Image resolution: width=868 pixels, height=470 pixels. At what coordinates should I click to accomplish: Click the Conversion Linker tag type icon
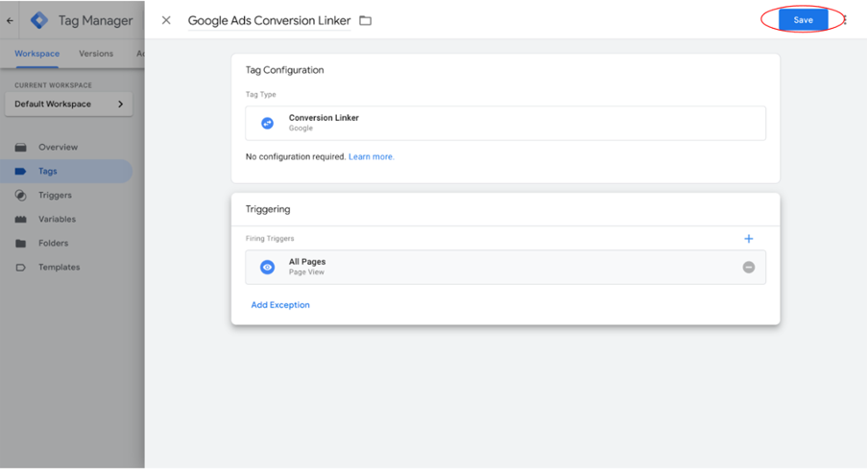pos(267,123)
